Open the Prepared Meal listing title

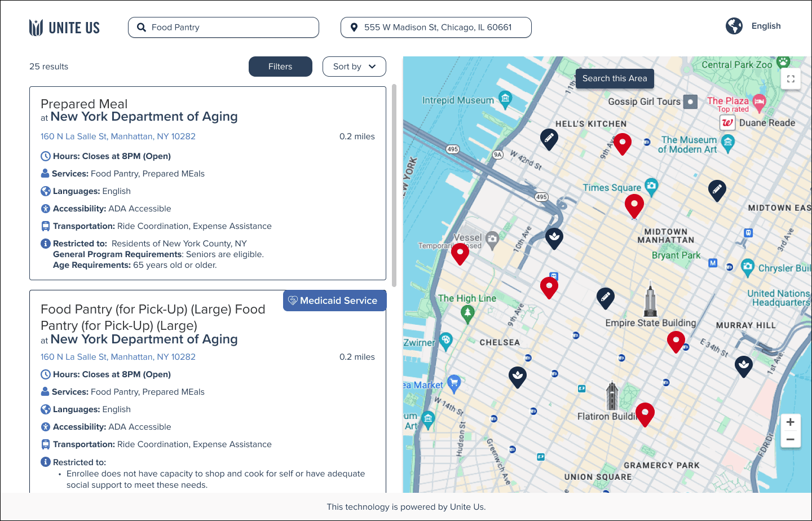coord(84,104)
